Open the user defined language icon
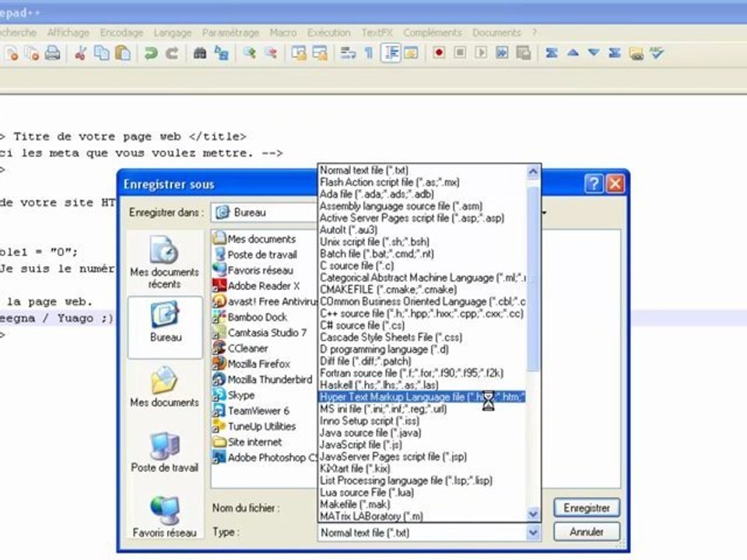This screenshot has height=560, width=747. coord(411,53)
